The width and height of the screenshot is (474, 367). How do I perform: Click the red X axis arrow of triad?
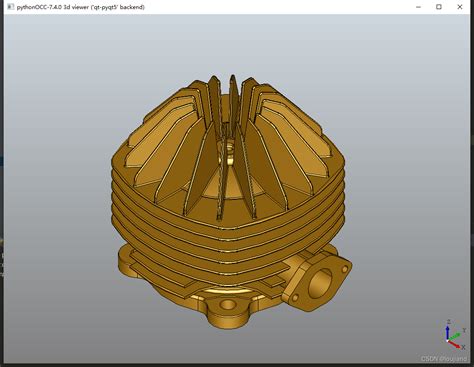click(455, 345)
